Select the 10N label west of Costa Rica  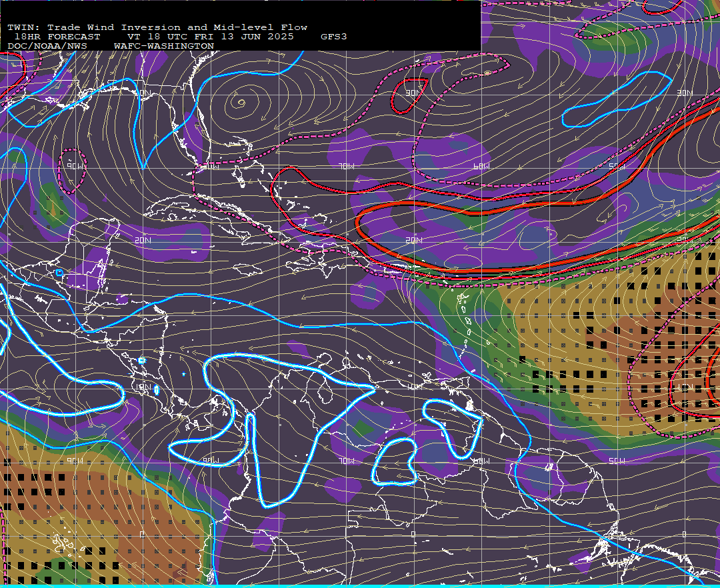pos(143,387)
